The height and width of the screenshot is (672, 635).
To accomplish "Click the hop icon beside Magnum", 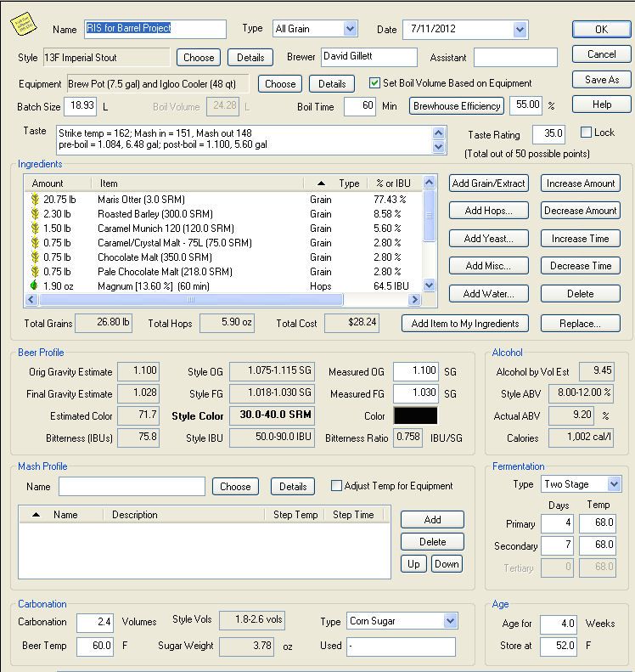I will 35,285.
